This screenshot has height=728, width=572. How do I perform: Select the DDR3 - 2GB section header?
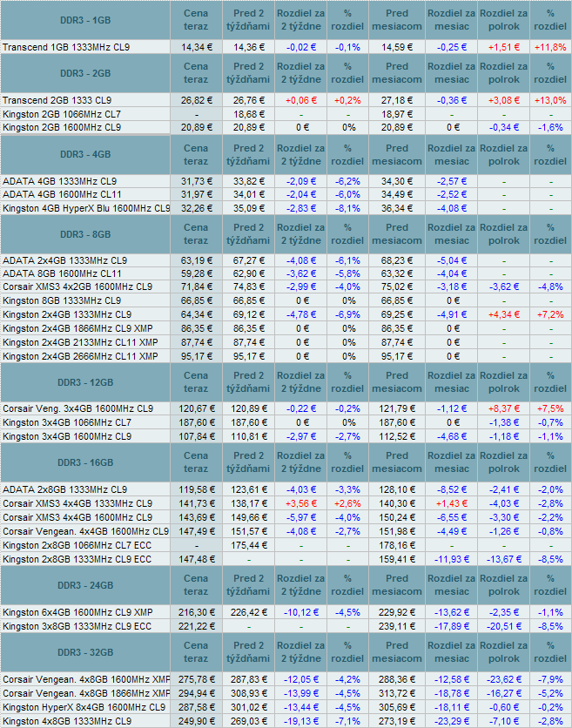[x=85, y=73]
